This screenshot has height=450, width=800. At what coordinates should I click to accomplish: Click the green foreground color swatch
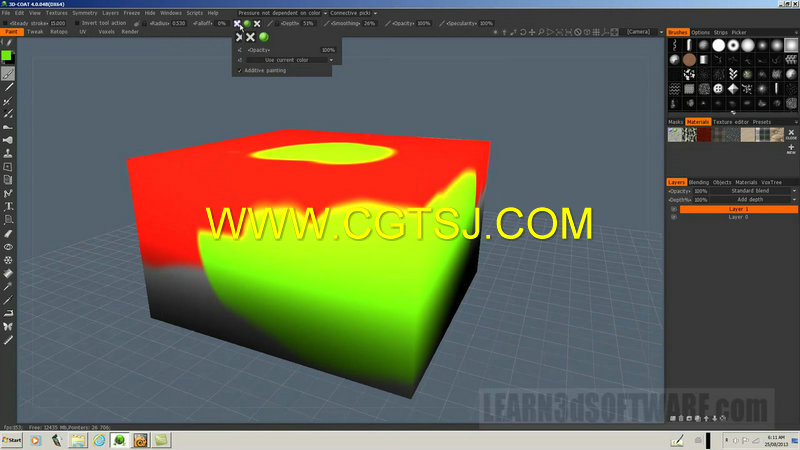tap(6, 56)
